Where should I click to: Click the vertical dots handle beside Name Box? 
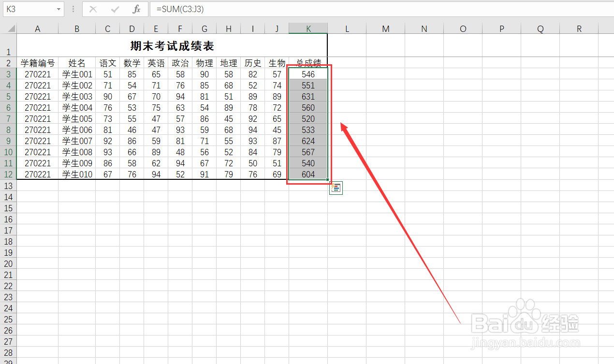[73, 9]
